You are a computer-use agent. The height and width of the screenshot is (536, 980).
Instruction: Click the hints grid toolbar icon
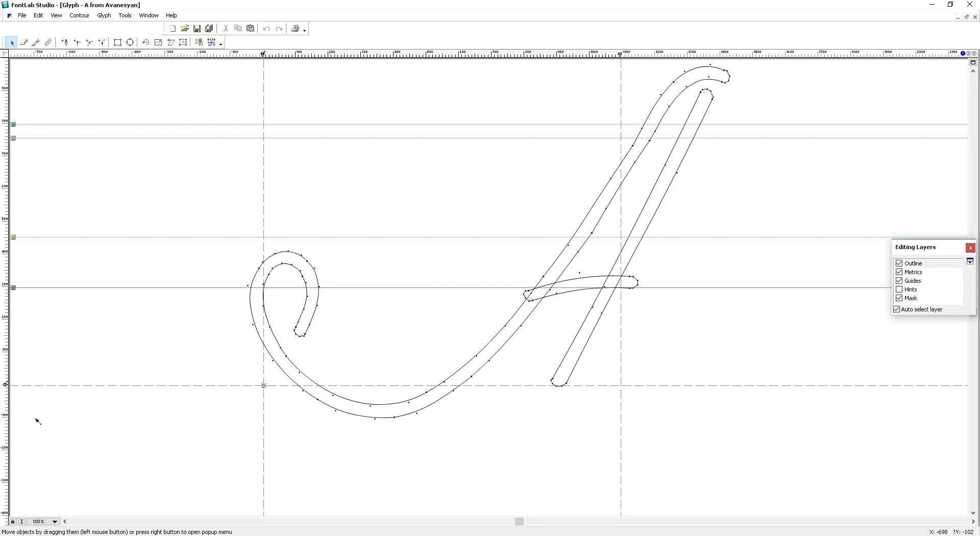(x=199, y=42)
